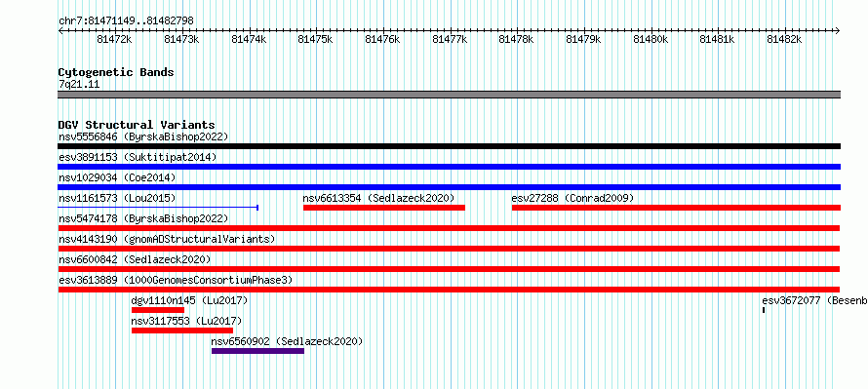The height and width of the screenshot is (389, 868).
Task: Click the 81482k ruler position
Action: pyautogui.click(x=784, y=39)
